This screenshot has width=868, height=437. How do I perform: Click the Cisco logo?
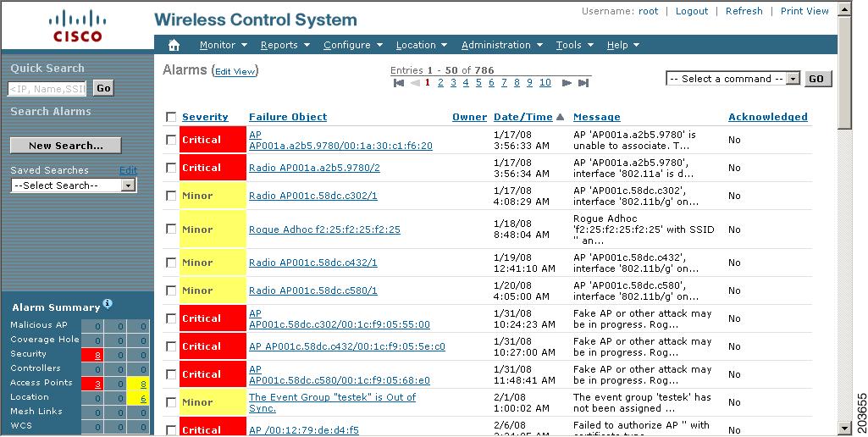78,26
